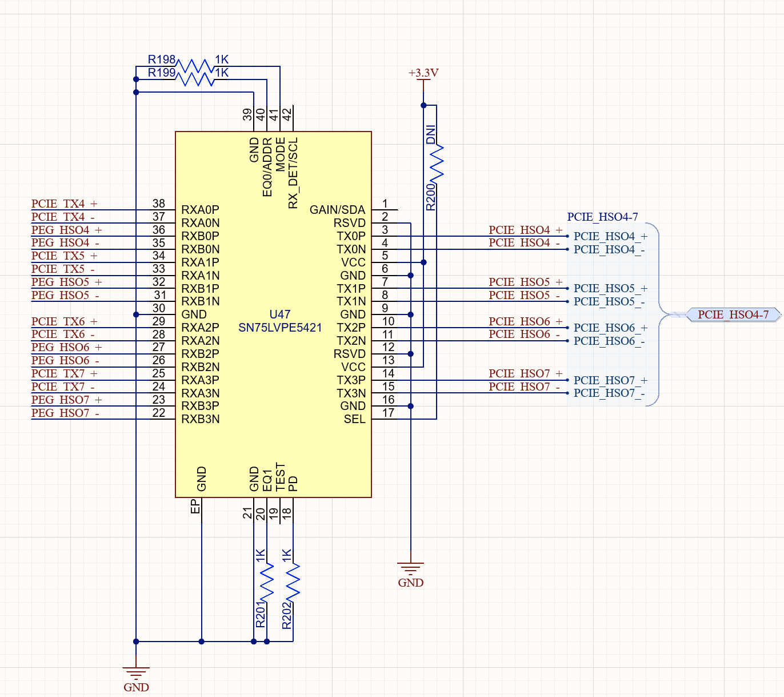Click the GAIN/SDA pin 1
This screenshot has height=697, width=784.
(385, 210)
